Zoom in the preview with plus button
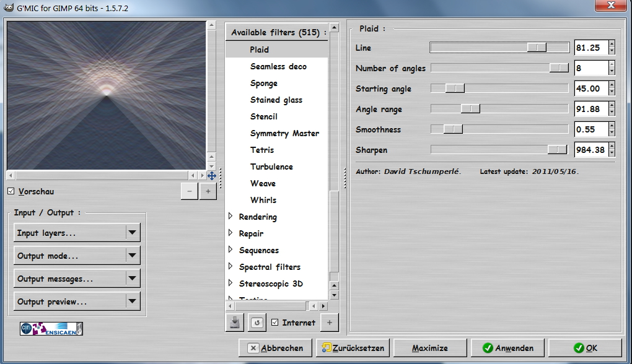The width and height of the screenshot is (632, 364). coord(208,192)
